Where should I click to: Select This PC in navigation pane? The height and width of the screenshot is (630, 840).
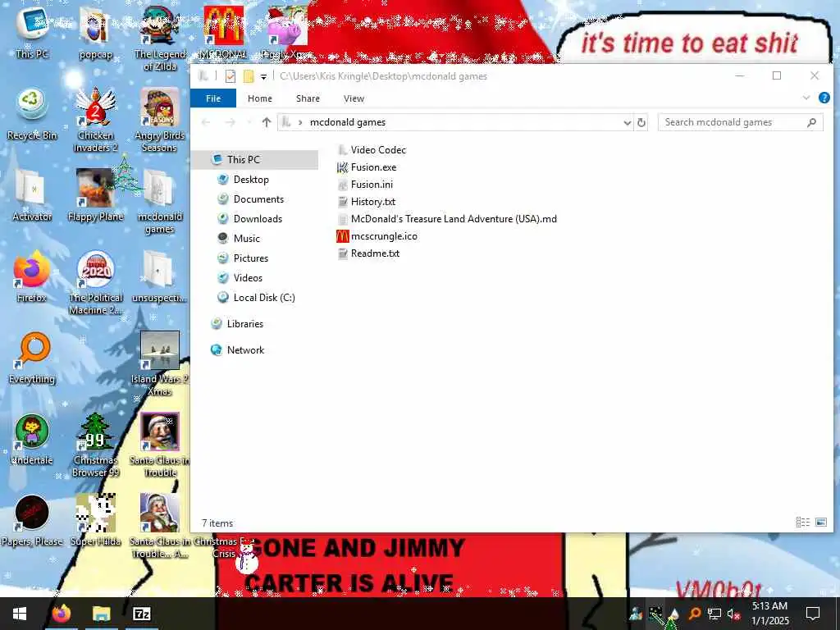[x=243, y=160]
